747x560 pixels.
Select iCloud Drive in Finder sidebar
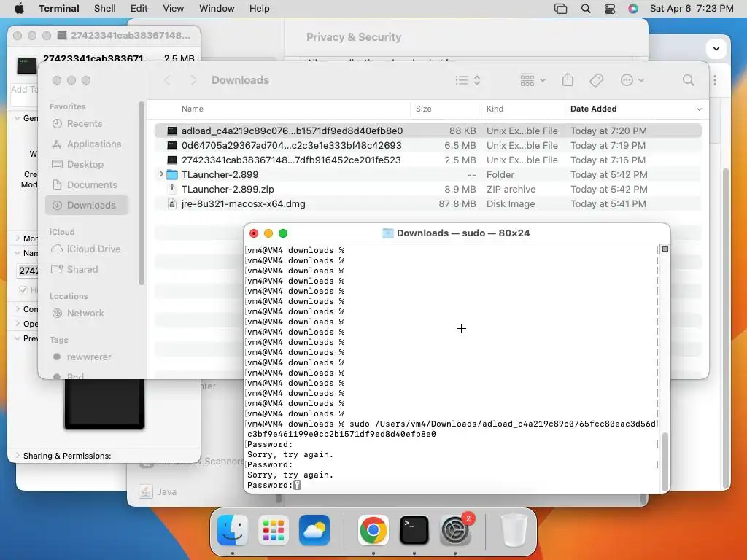coord(88,249)
